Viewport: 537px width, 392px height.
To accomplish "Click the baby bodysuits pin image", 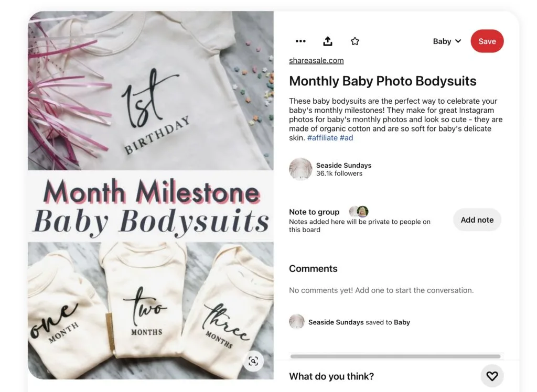I will click(151, 195).
